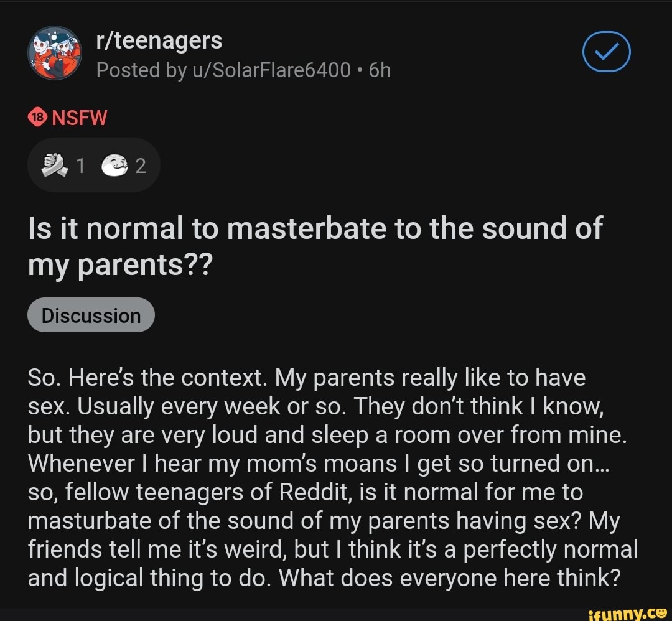Click the "6h" post timestamp
The height and width of the screenshot is (621, 672).
pos(380,70)
